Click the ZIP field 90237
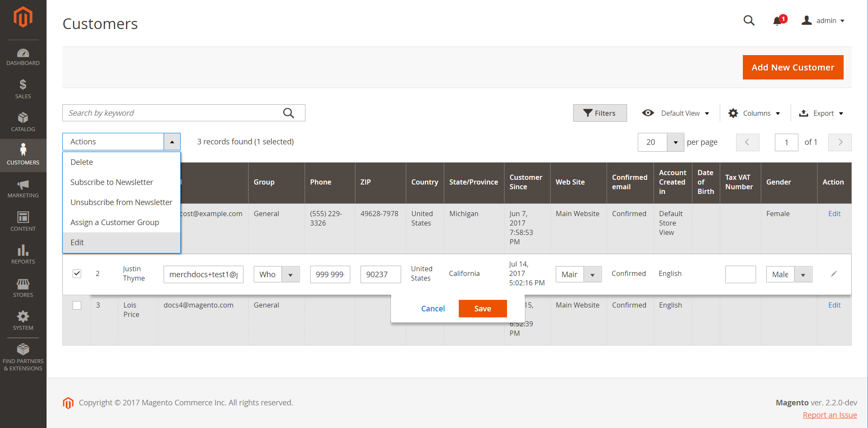The image size is (868, 428). tap(381, 274)
